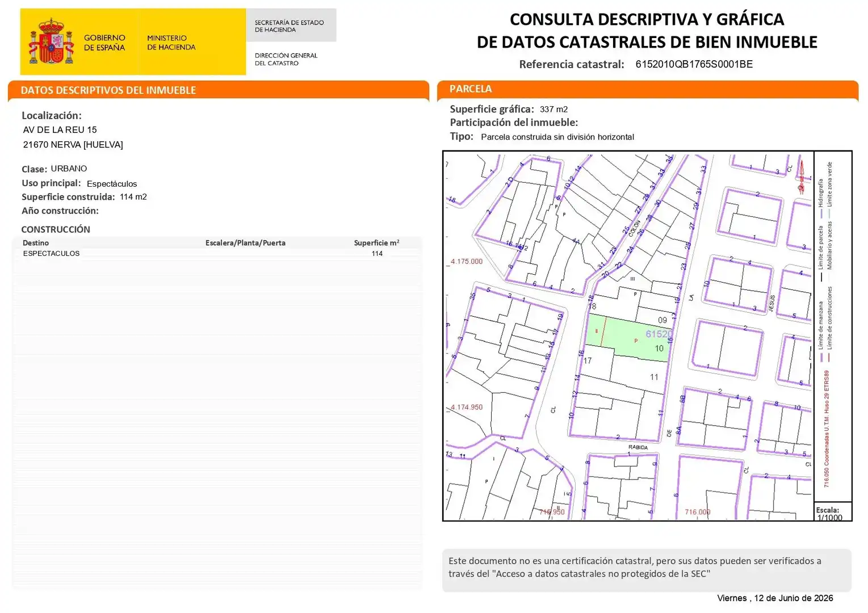Click the JESUS street label on map
868x613 pixels.
[x=772, y=304]
